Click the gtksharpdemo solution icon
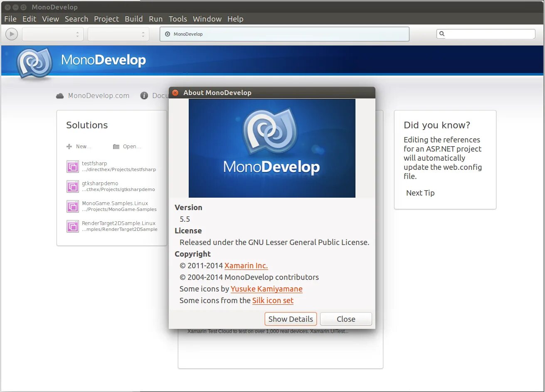The height and width of the screenshot is (392, 545). click(x=73, y=186)
